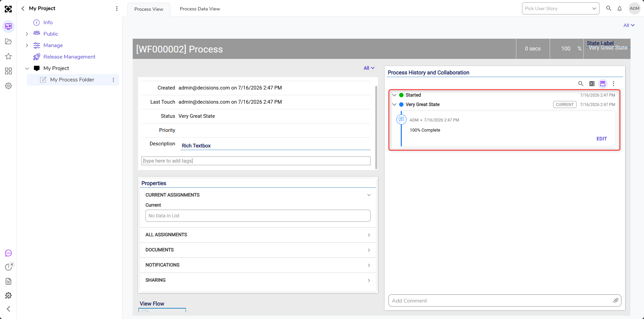
Task: Open Release Management
Action: coord(69,57)
